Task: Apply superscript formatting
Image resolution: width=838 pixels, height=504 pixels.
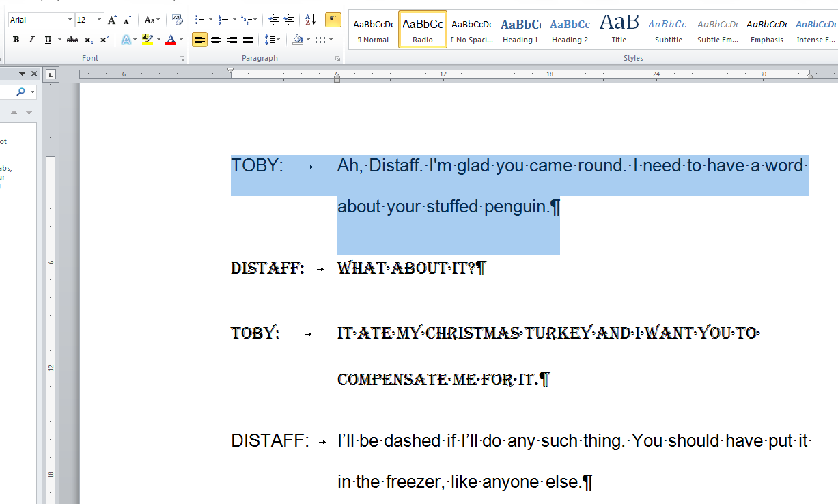Action: click(x=103, y=39)
